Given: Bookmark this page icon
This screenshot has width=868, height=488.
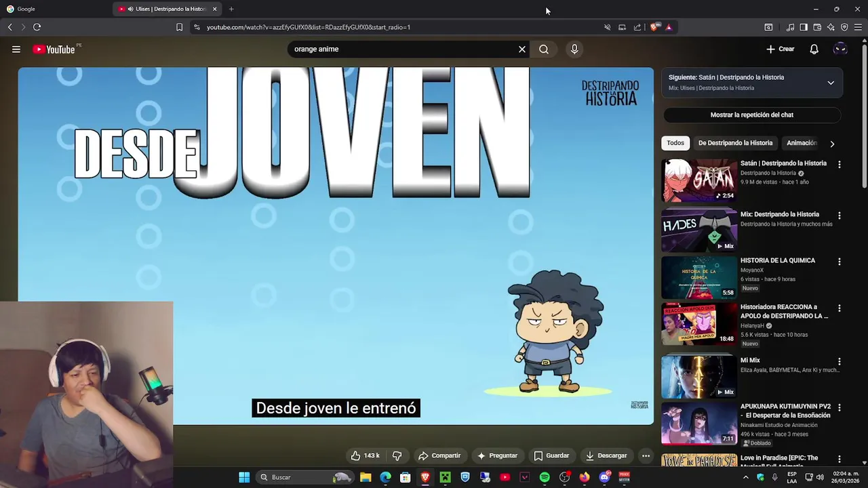Looking at the screenshot, I should coord(179,27).
